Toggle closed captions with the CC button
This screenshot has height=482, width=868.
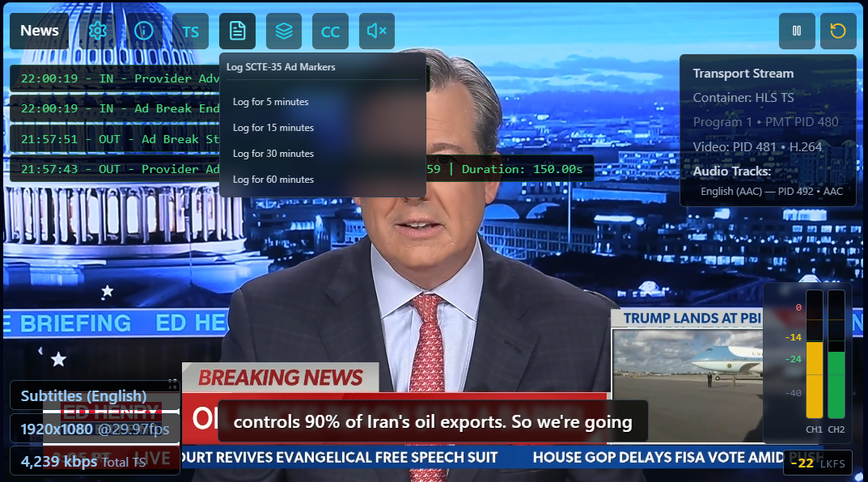[330, 32]
